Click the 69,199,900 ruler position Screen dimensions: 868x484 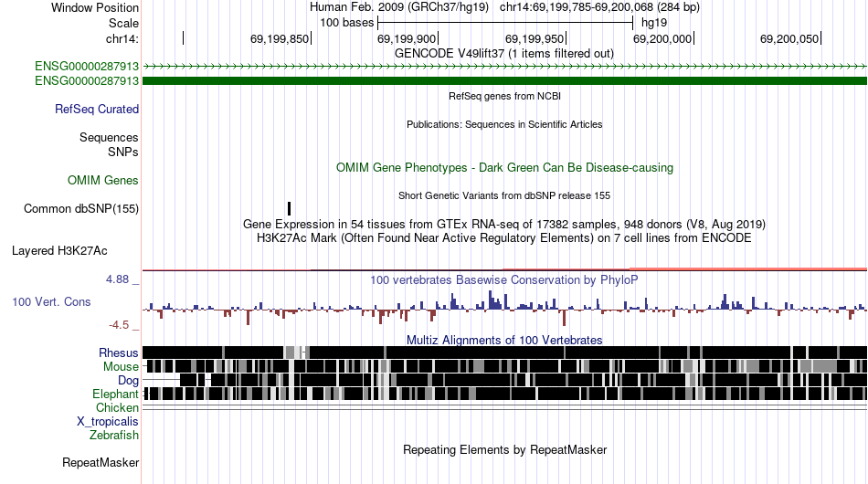click(408, 38)
